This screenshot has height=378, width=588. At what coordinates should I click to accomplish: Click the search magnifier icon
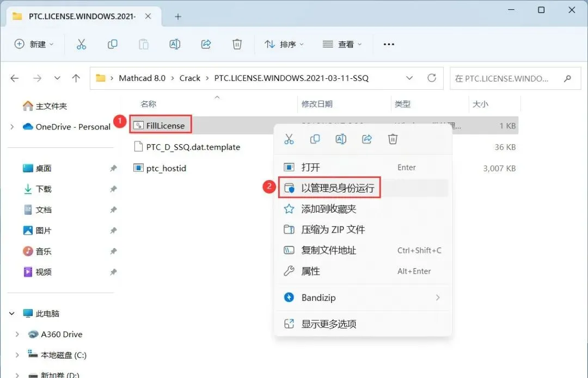click(x=567, y=78)
